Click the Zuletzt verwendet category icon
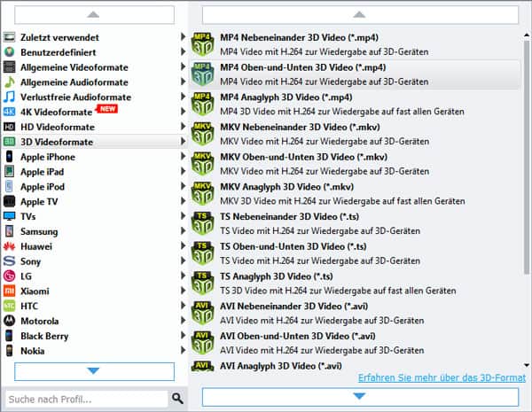Screen dimensions: 532x412 click(9, 37)
